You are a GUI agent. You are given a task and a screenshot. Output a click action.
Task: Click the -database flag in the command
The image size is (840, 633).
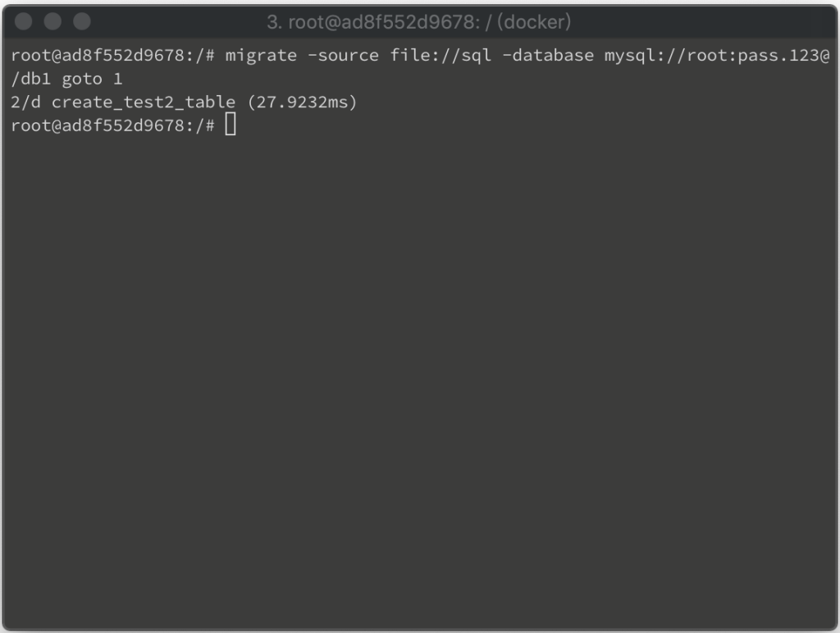tap(547, 55)
